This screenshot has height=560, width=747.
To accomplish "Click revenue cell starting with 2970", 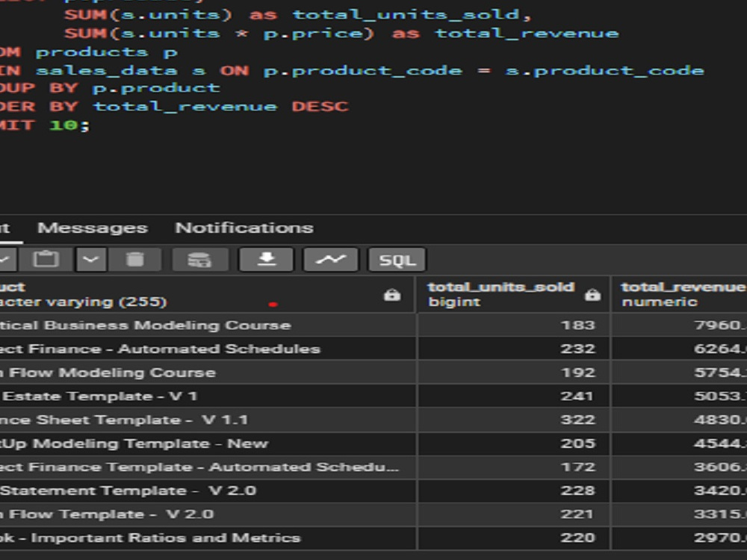I will 680,538.
